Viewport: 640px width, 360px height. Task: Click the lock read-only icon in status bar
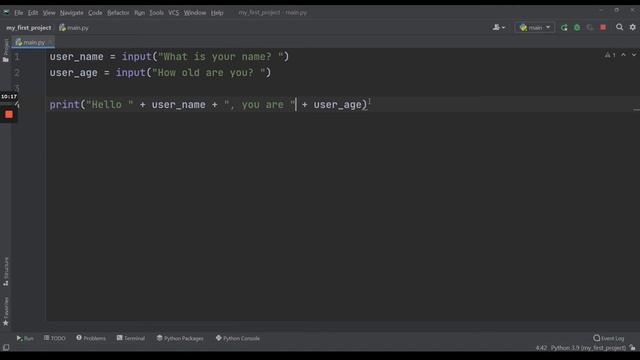coord(632,348)
